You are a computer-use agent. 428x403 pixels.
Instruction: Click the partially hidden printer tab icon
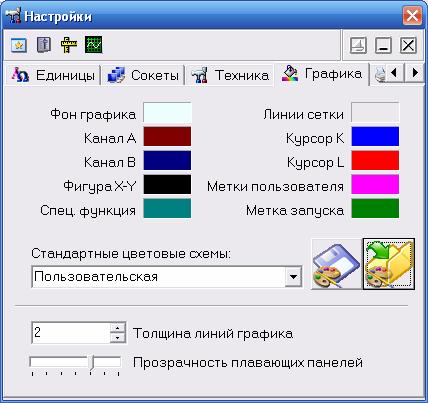pyautogui.click(x=380, y=74)
